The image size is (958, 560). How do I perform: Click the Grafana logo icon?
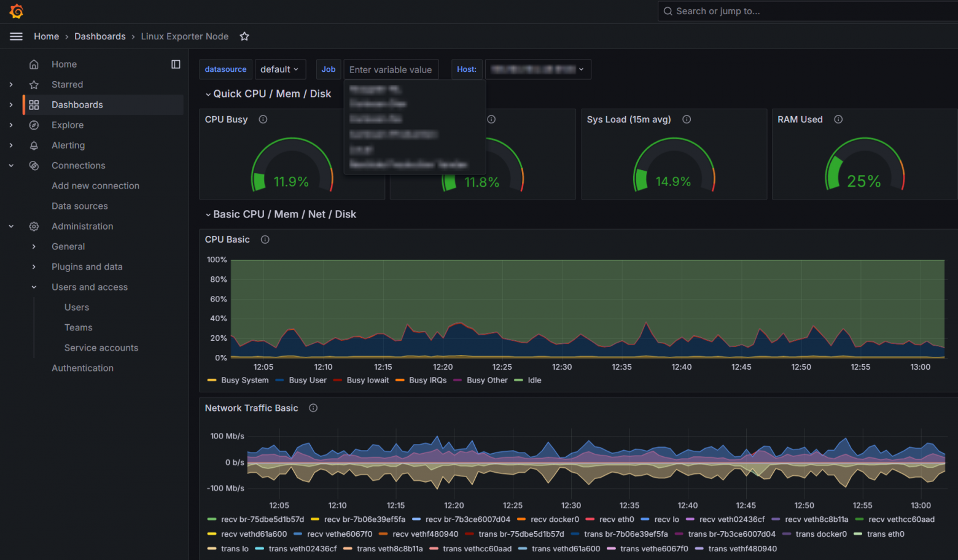pos(16,10)
